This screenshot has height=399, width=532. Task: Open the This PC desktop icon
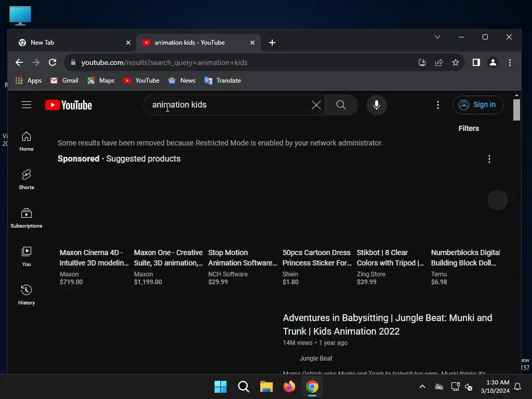pos(20,16)
